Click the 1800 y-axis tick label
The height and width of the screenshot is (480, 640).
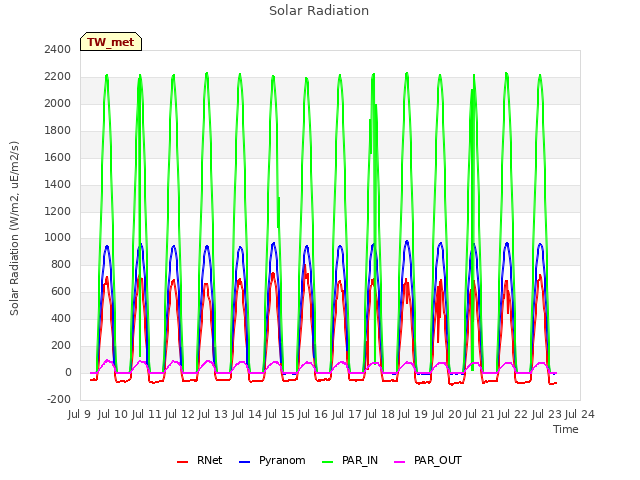[58, 130]
